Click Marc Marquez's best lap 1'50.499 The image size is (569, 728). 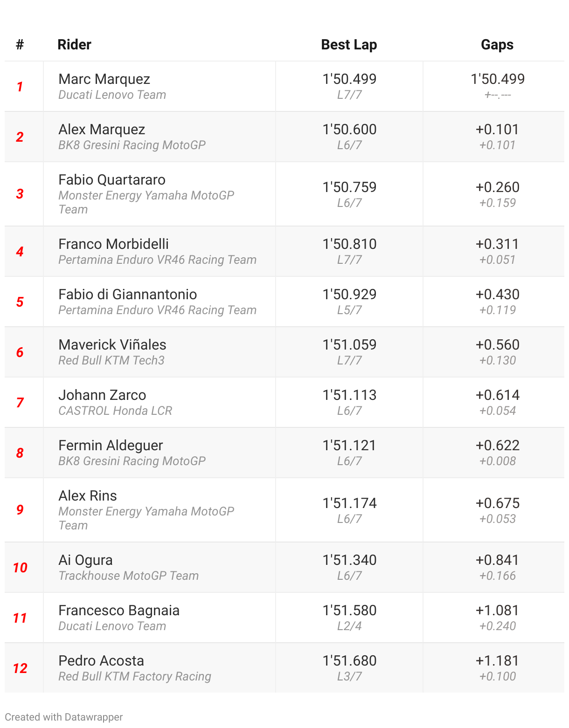click(x=349, y=79)
